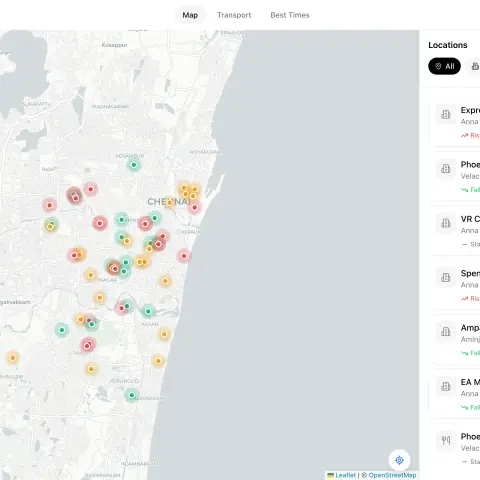The image size is (480, 480).
Task: Open the OpenStreetMap attribution link
Action: click(392, 475)
